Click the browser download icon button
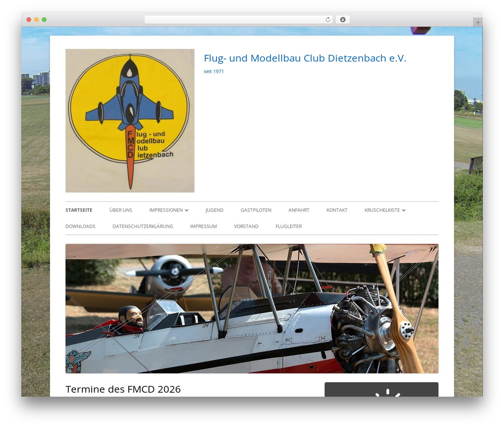 coord(343,20)
